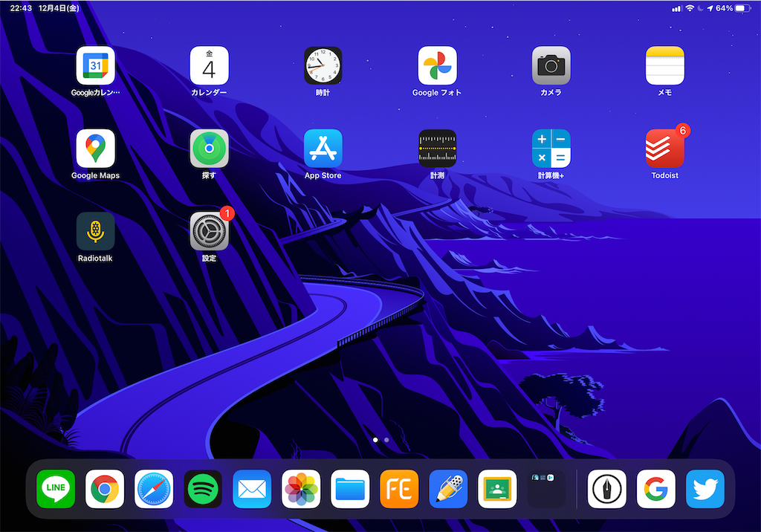Image resolution: width=761 pixels, height=532 pixels.
Task: Tap the Do Not Disturb moon icon
Action: coord(700,8)
